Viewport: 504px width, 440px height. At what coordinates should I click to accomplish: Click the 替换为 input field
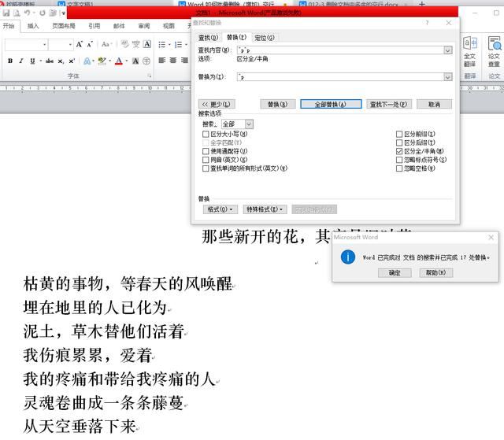point(340,77)
